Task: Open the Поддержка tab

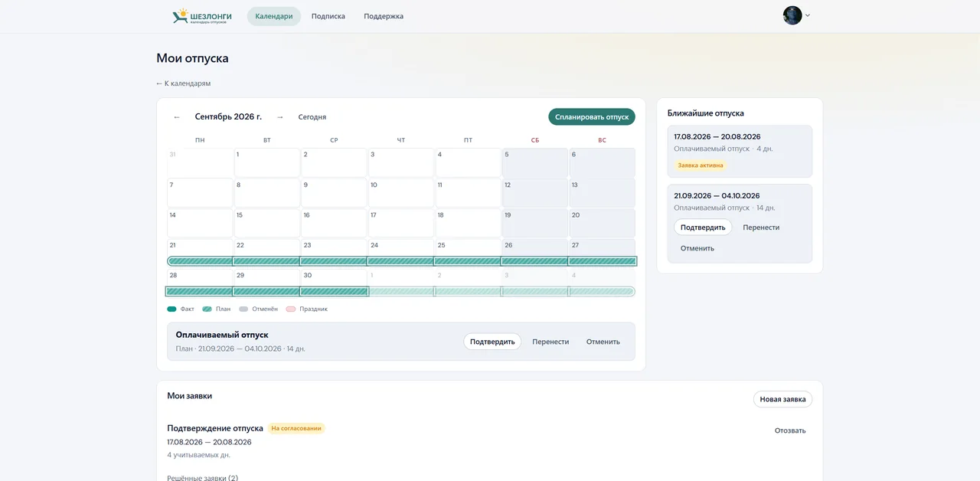Action: click(x=384, y=16)
